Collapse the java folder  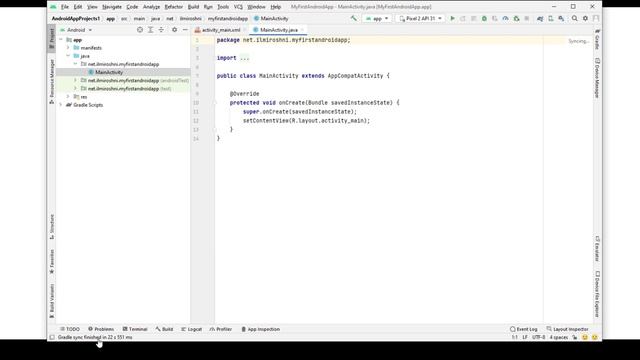coord(68,56)
